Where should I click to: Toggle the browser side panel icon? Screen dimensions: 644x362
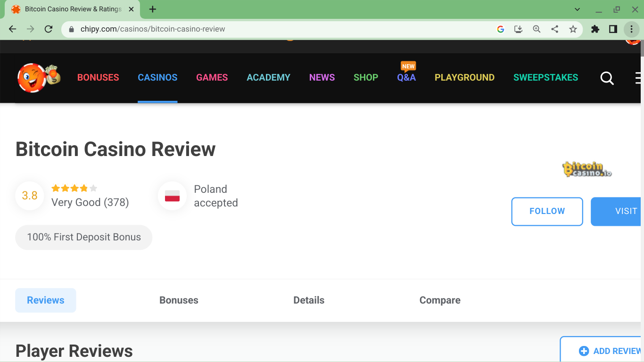(x=613, y=29)
